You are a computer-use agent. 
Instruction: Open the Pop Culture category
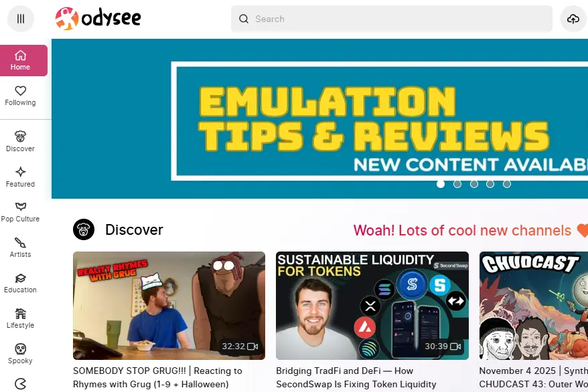(20, 212)
